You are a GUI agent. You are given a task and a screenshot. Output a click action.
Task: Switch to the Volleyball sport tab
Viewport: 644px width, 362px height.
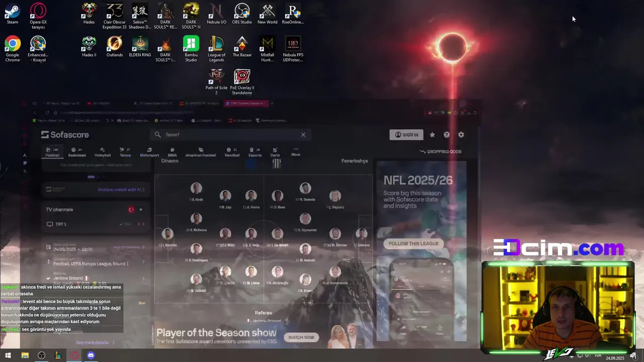(102, 152)
